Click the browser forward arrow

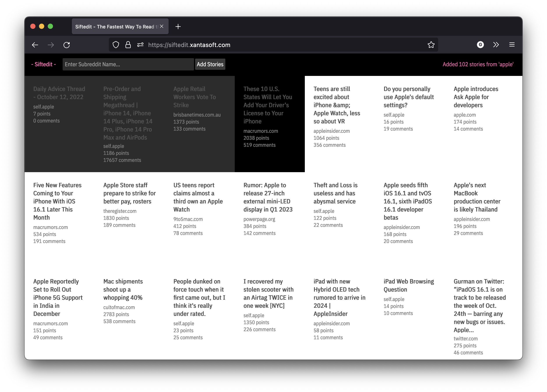(51, 45)
